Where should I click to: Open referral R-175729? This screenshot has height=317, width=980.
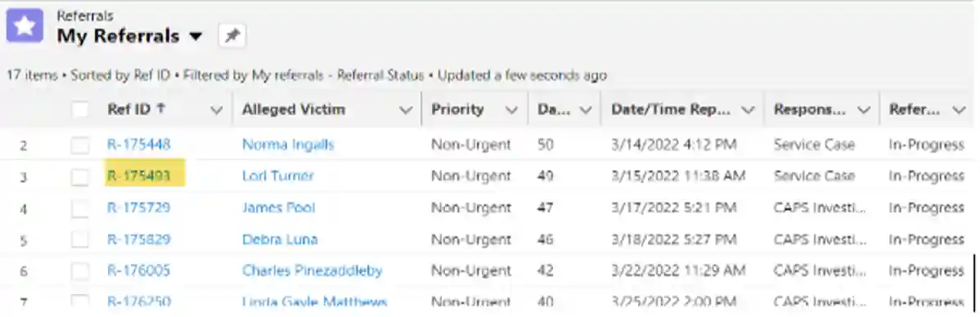click(139, 208)
